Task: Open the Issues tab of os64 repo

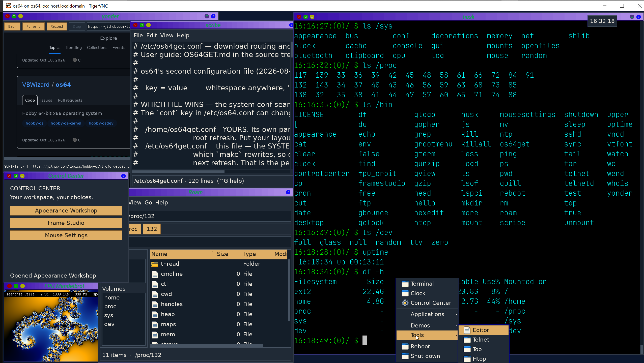Action: pos(46,100)
